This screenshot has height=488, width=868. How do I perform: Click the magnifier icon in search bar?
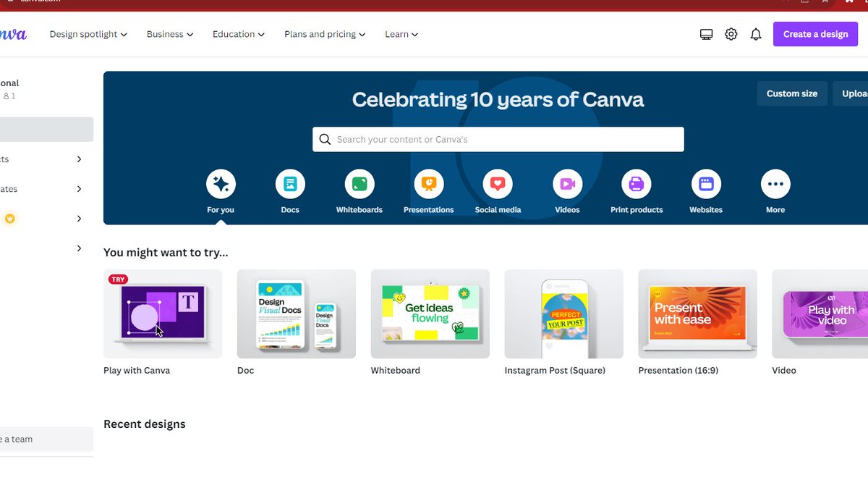pyautogui.click(x=325, y=139)
